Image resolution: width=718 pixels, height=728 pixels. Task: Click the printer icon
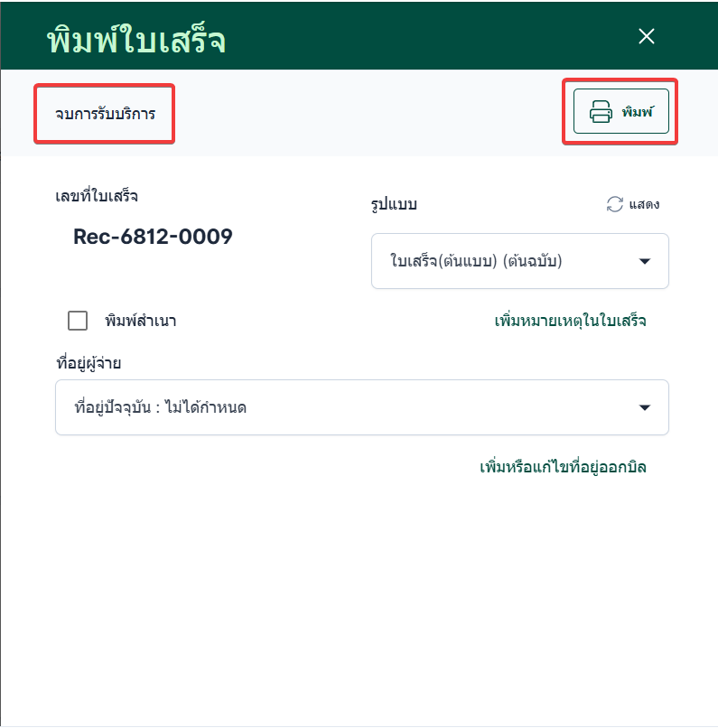[601, 112]
